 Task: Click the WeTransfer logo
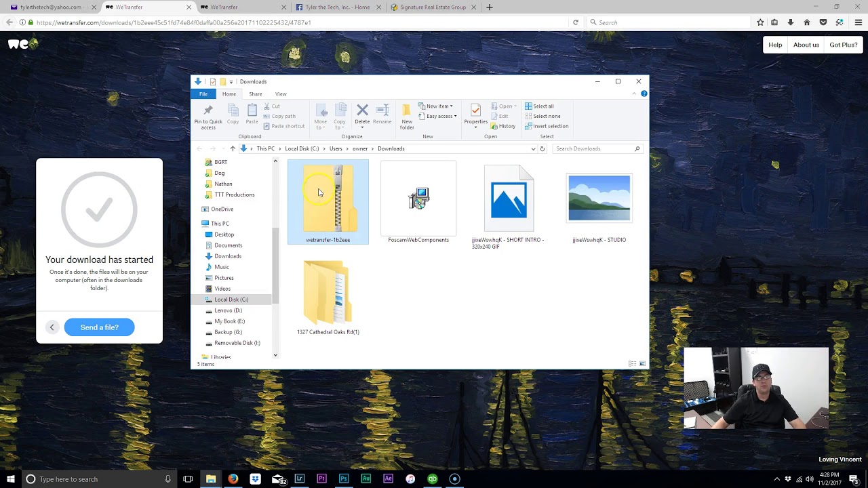tap(22, 45)
